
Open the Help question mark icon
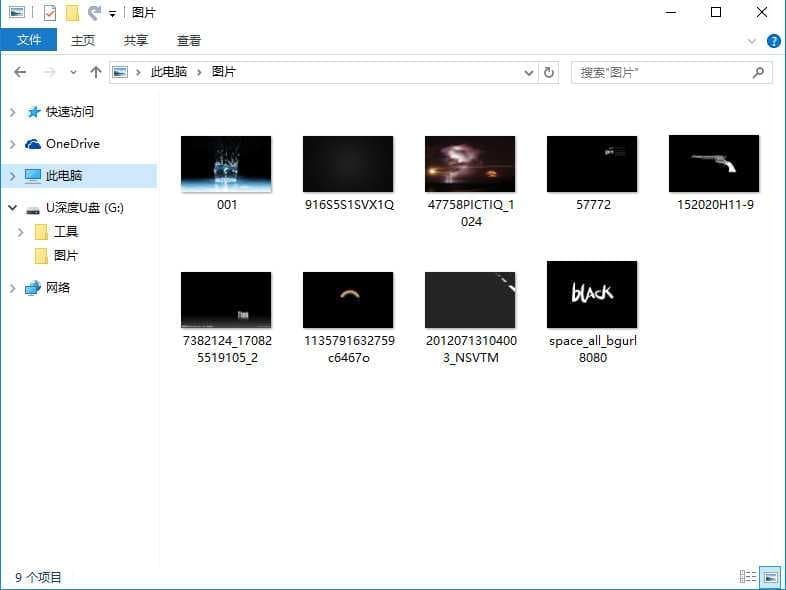[x=773, y=41]
